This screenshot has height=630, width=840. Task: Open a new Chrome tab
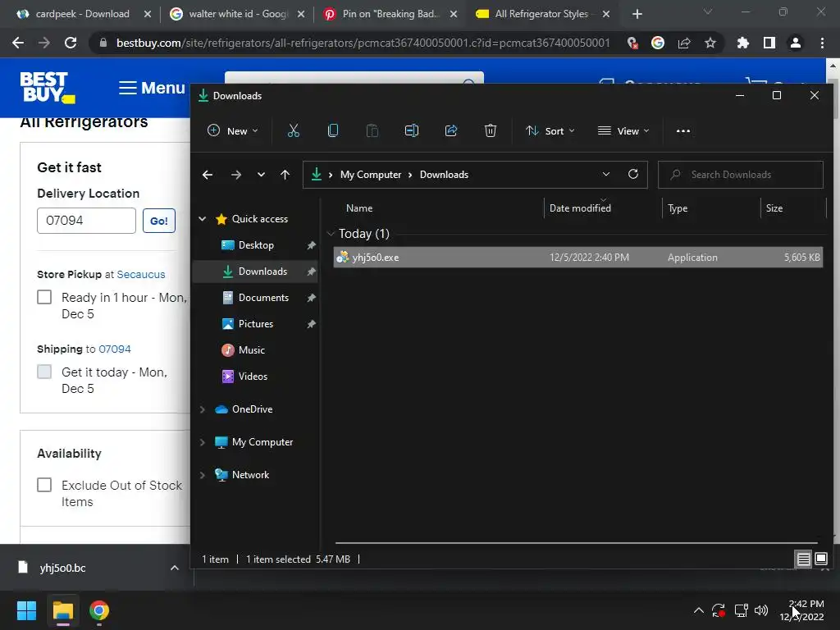pos(637,14)
